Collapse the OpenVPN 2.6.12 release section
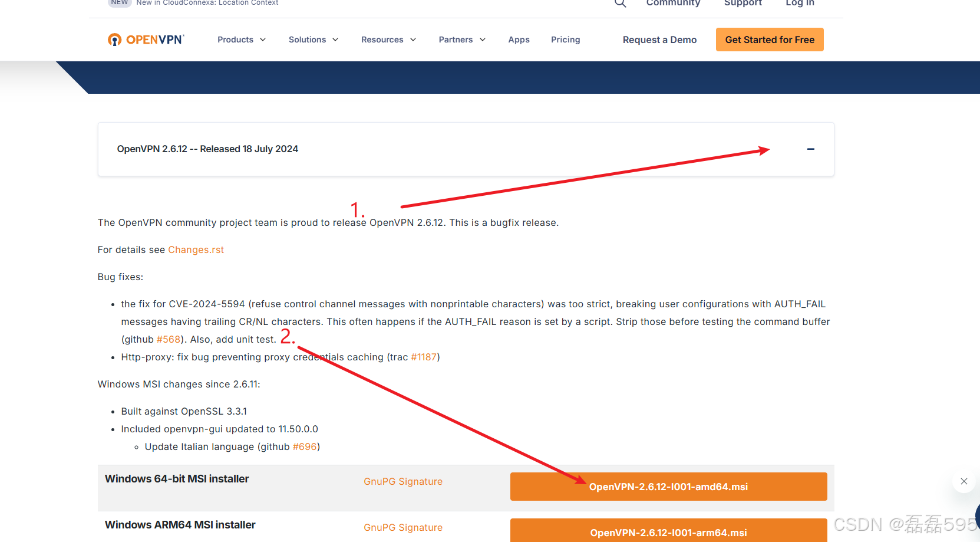This screenshot has height=542, width=980. pos(811,149)
